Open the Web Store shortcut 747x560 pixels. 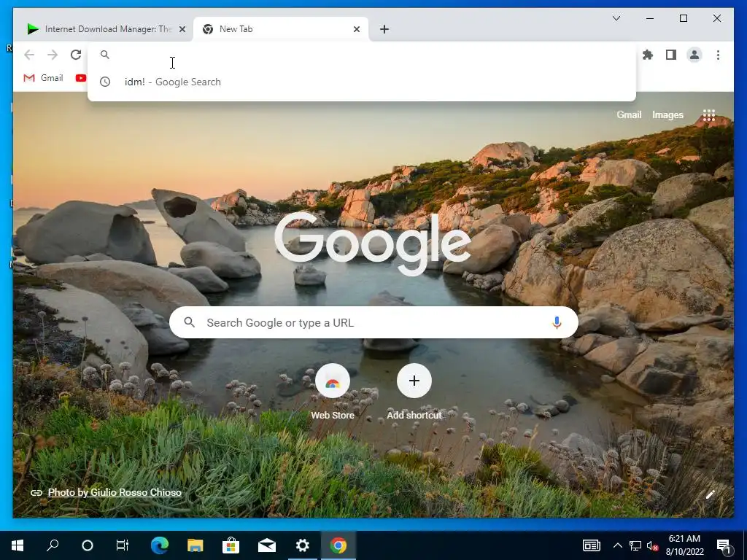tap(333, 392)
